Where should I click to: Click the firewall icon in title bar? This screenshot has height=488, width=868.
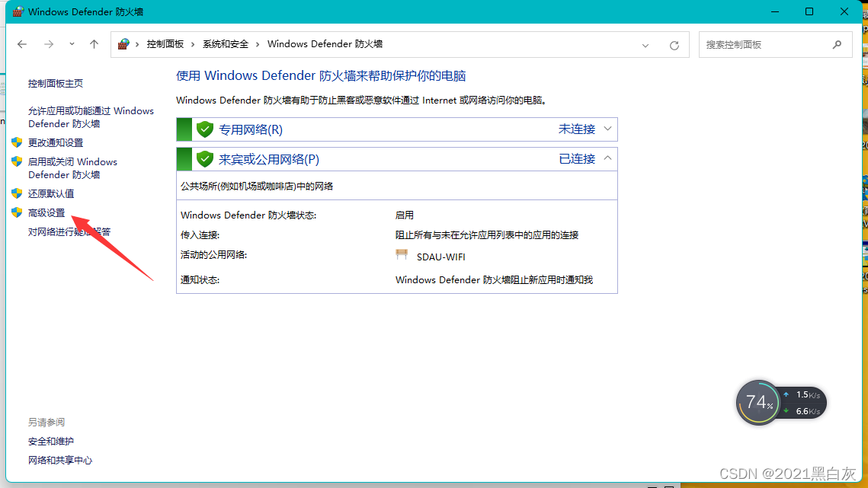pos(18,11)
